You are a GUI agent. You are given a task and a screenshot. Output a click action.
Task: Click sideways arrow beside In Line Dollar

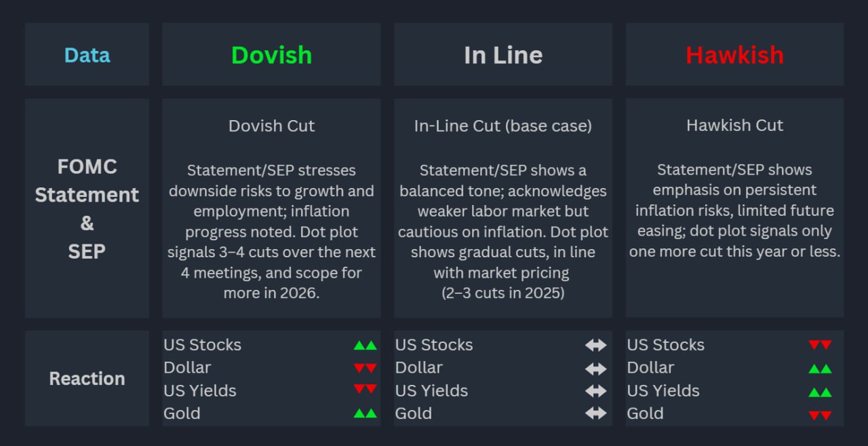[595, 369]
